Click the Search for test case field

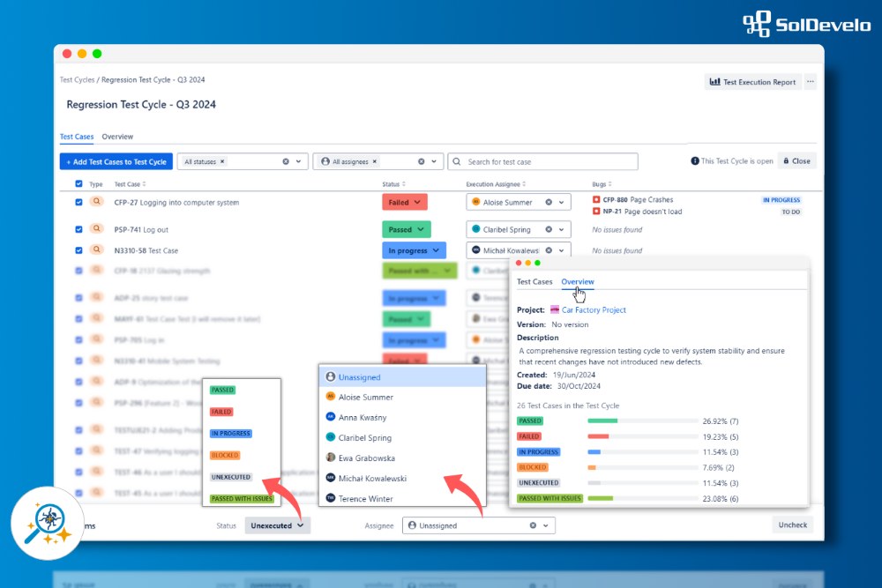(x=547, y=161)
